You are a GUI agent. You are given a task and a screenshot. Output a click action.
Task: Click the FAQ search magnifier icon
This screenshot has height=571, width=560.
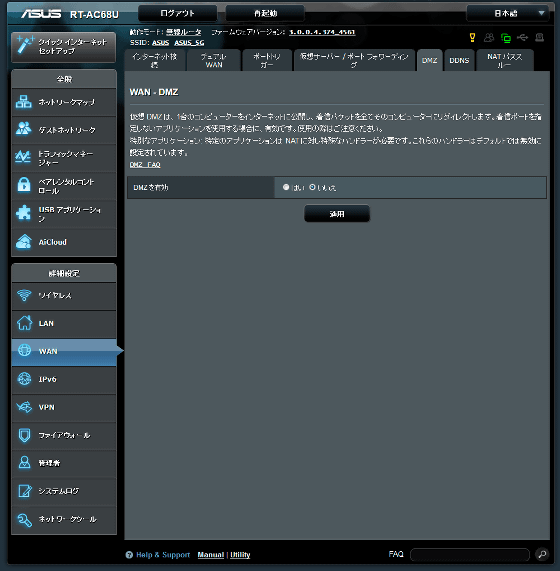542,554
